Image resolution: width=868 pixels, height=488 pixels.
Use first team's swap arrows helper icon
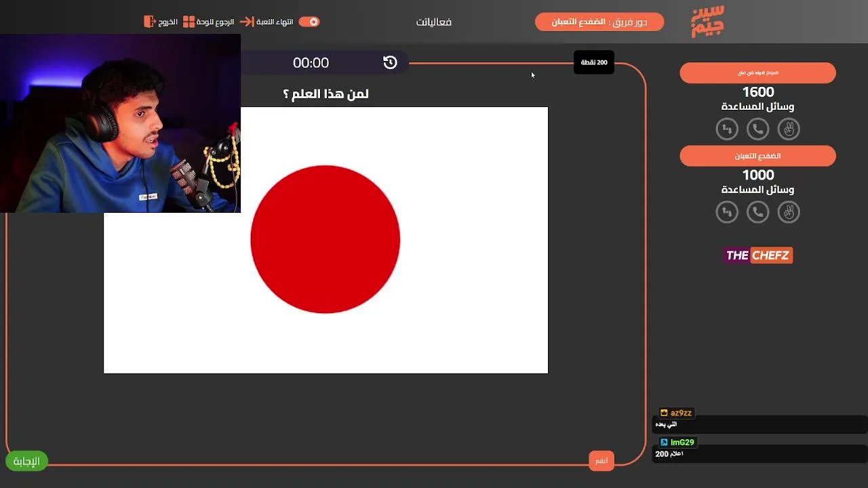pos(727,129)
